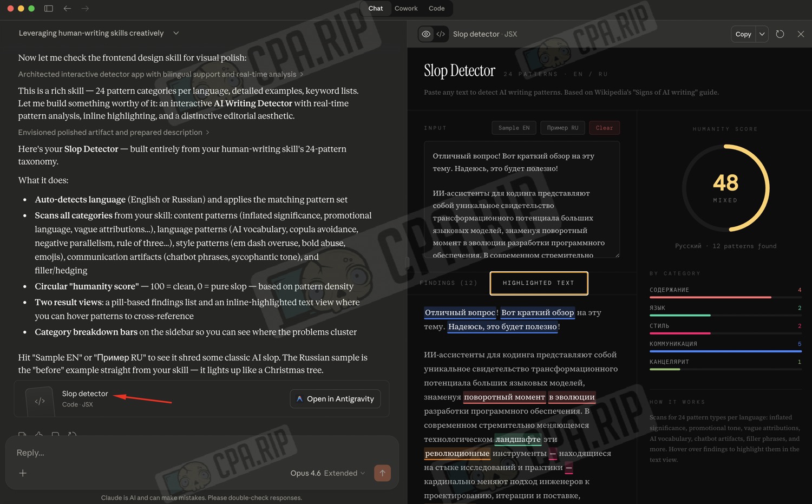The height and width of the screenshot is (504, 812).
Task: Refresh the Slop detector artifact
Action: 780,34
